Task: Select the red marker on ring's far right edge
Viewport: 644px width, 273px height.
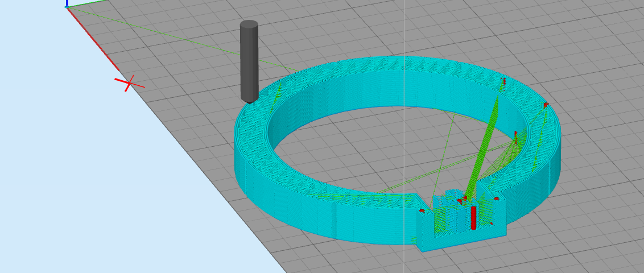Action: pos(546,105)
